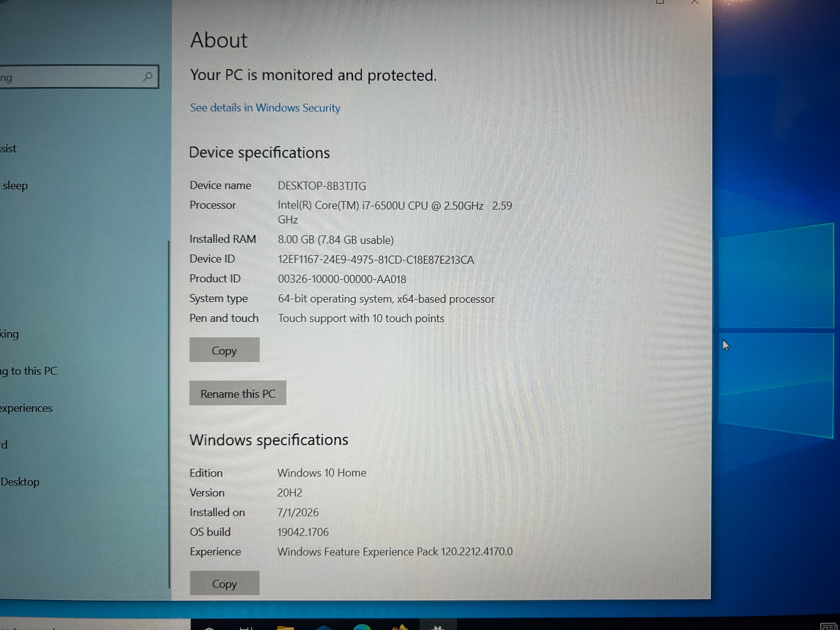Screen dimensions: 840x630
Task: Copy the device specifications
Action: point(224,350)
